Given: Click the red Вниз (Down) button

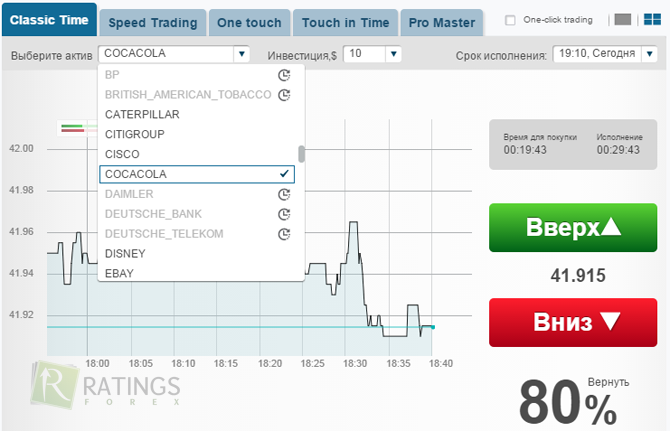Looking at the screenshot, I should (x=573, y=322).
